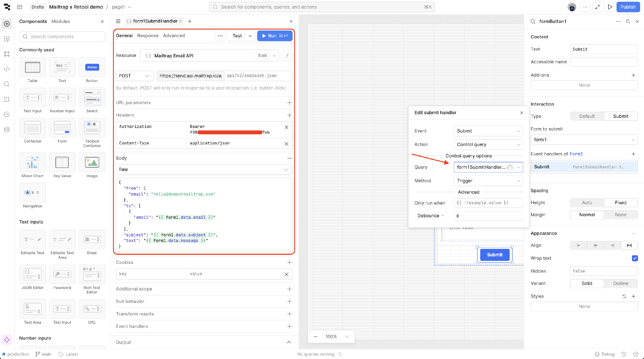Viewport: 644px width, 359px height.
Task: Run the query with Run button
Action: [x=275, y=36]
